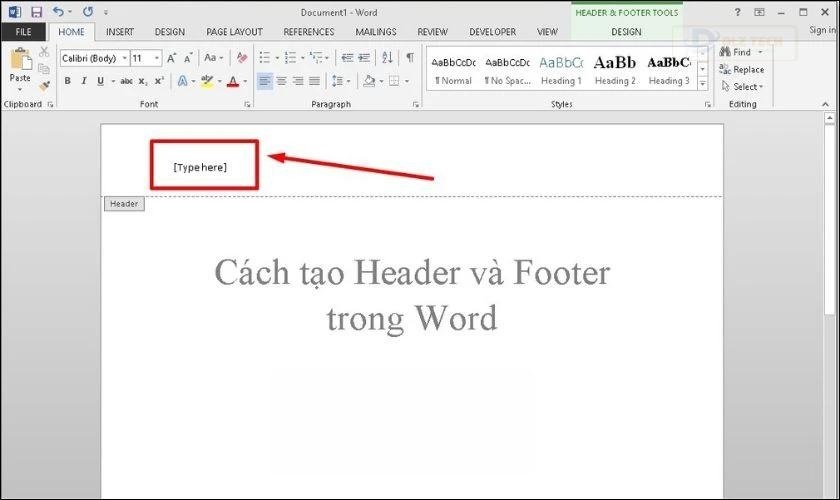Click the Copy icon

44,69
